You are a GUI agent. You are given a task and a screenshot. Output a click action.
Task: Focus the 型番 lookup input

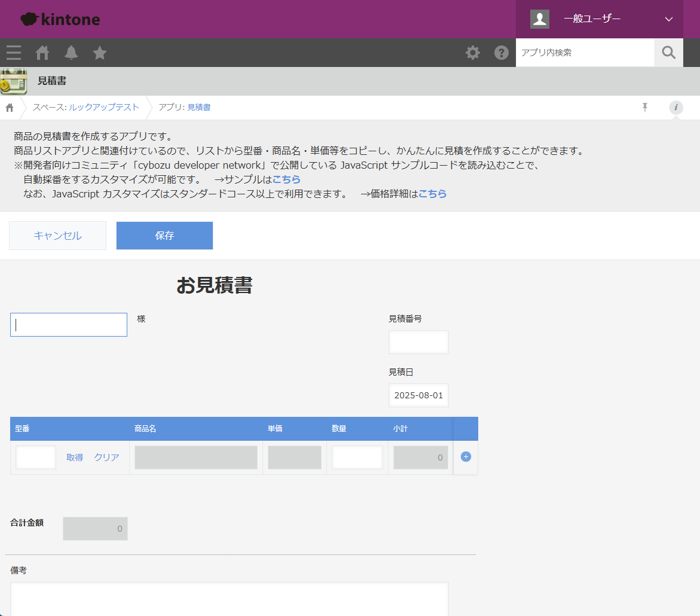(x=36, y=458)
